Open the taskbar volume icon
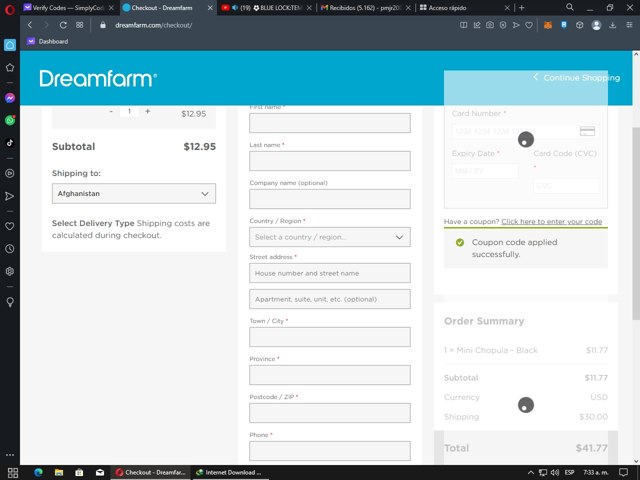Image resolution: width=640 pixels, height=480 pixels. [555, 473]
